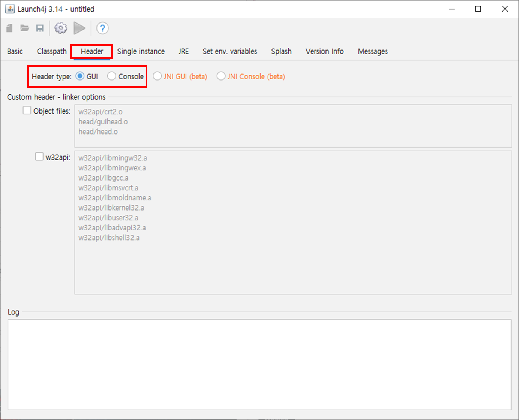The height and width of the screenshot is (420, 519).
Task: Click inside the Log output area
Action: coord(259,365)
